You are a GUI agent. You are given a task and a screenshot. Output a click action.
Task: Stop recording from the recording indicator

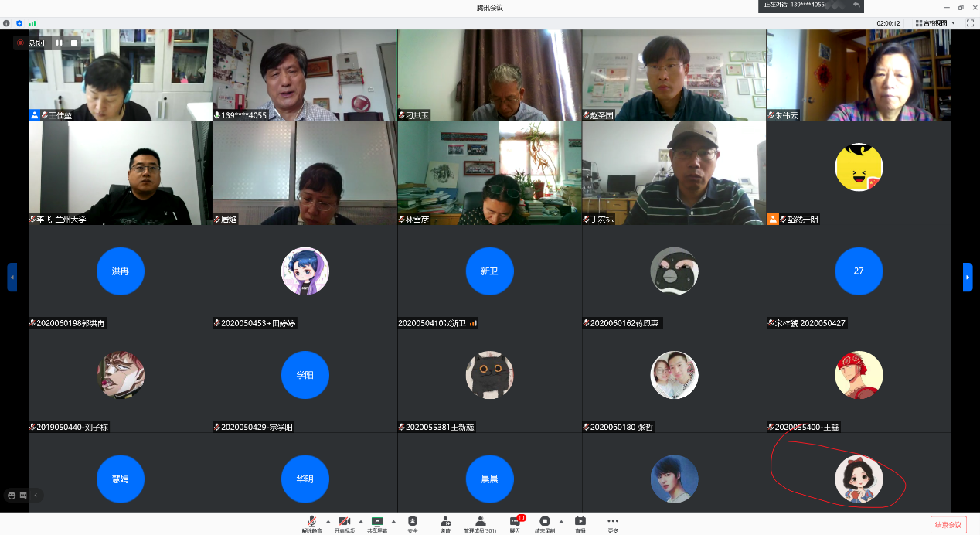point(74,43)
